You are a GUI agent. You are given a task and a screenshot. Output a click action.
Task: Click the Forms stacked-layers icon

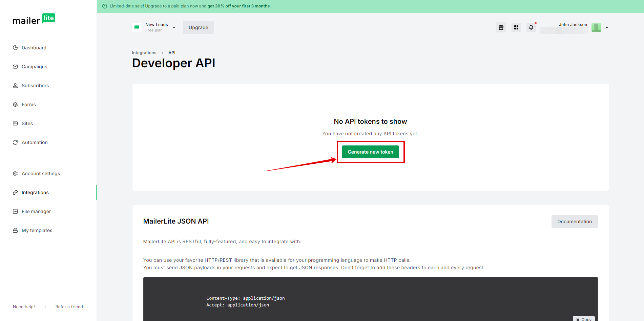click(x=15, y=105)
